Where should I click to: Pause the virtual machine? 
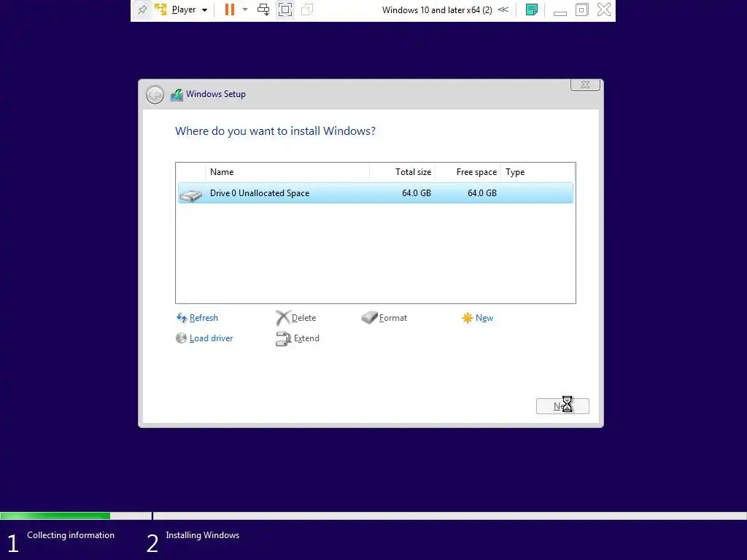point(229,9)
